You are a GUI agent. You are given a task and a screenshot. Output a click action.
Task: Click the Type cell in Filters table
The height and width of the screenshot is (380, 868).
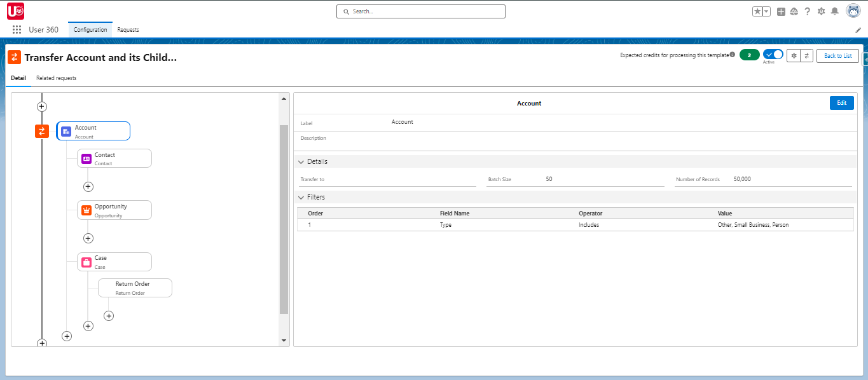click(446, 225)
